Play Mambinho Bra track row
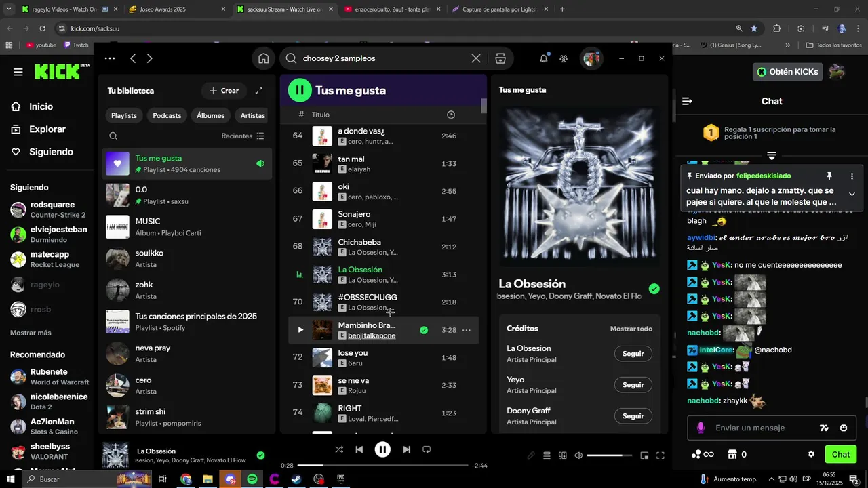The height and width of the screenshot is (488, 868). [300, 330]
